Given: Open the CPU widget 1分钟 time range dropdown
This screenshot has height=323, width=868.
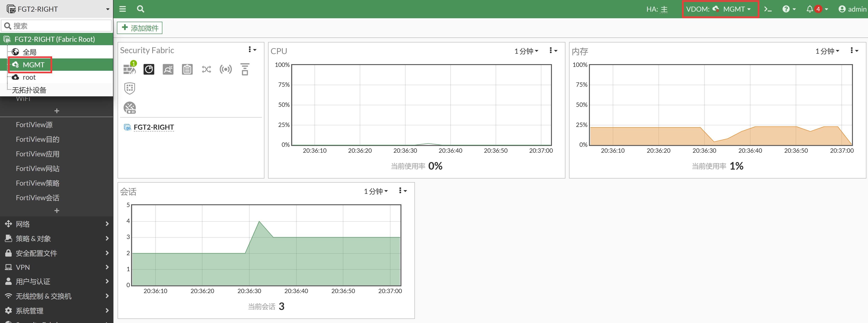Looking at the screenshot, I should (x=526, y=51).
